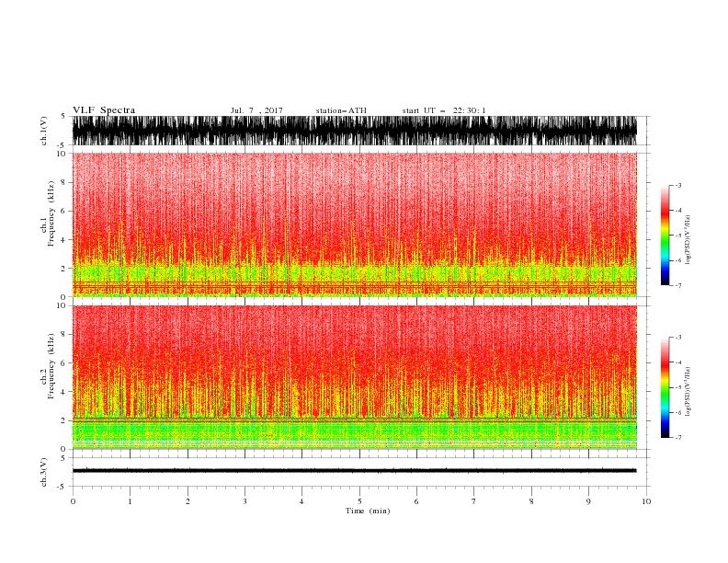Click the "-7" value on ch.2 colorbar
This screenshot has width=728, height=563.
677,437
